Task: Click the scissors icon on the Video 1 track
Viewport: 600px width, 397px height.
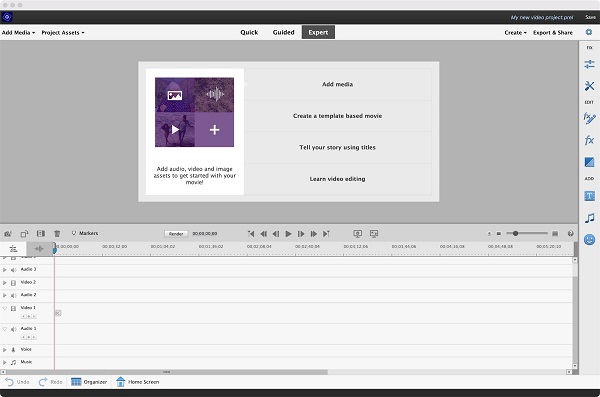Action: (x=58, y=313)
